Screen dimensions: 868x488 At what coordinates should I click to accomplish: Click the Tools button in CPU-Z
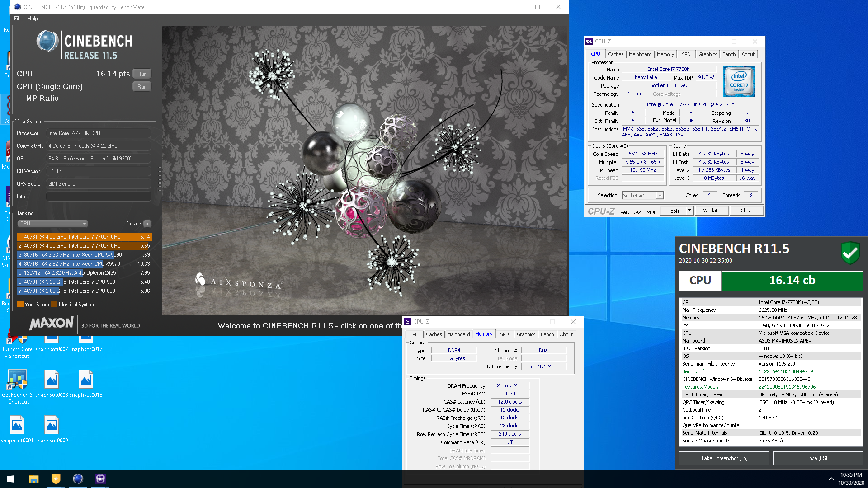pos(673,211)
